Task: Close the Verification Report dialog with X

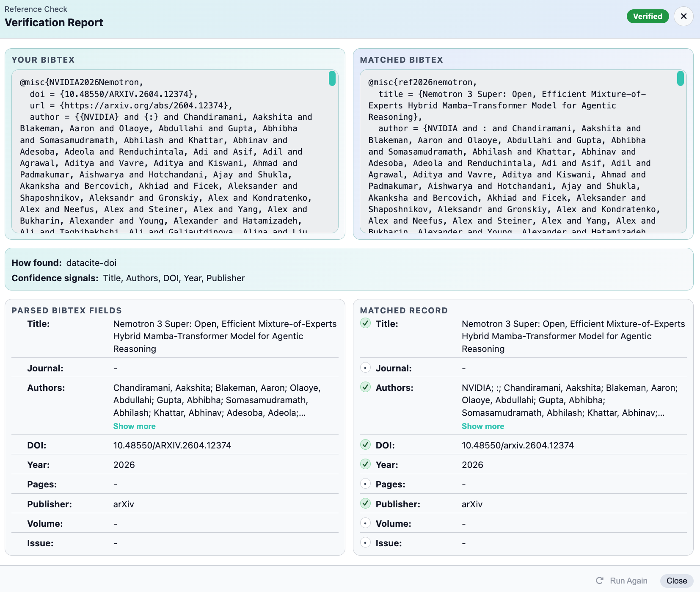Action: [x=683, y=17]
